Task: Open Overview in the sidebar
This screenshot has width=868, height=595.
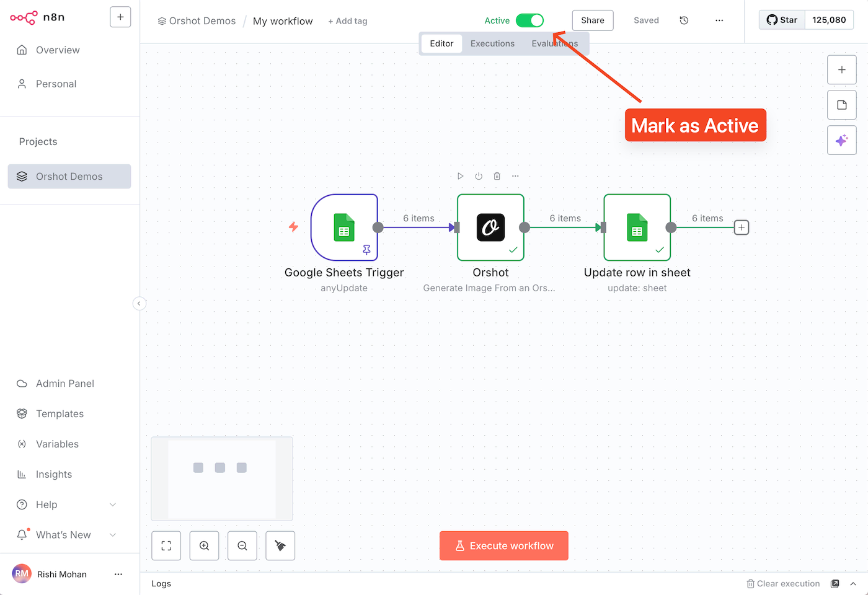Action: click(58, 50)
